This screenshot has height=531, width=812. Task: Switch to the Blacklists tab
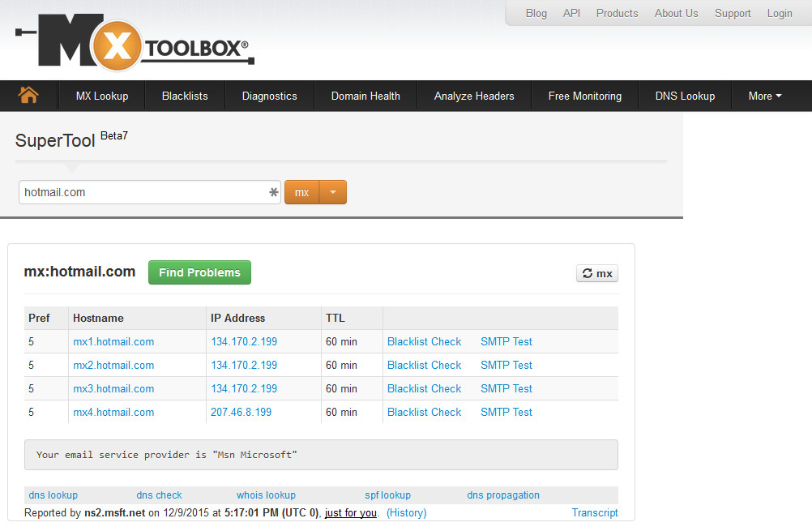pos(184,95)
